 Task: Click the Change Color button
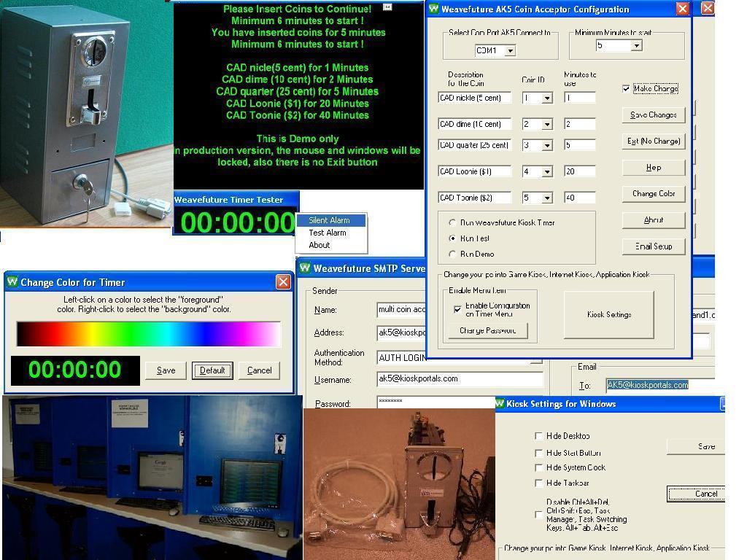pyautogui.click(x=654, y=193)
